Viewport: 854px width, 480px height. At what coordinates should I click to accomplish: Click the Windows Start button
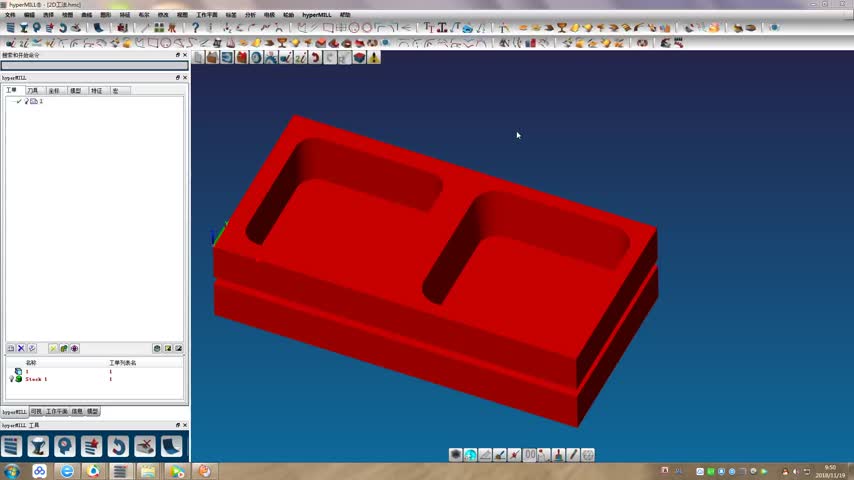point(11,471)
